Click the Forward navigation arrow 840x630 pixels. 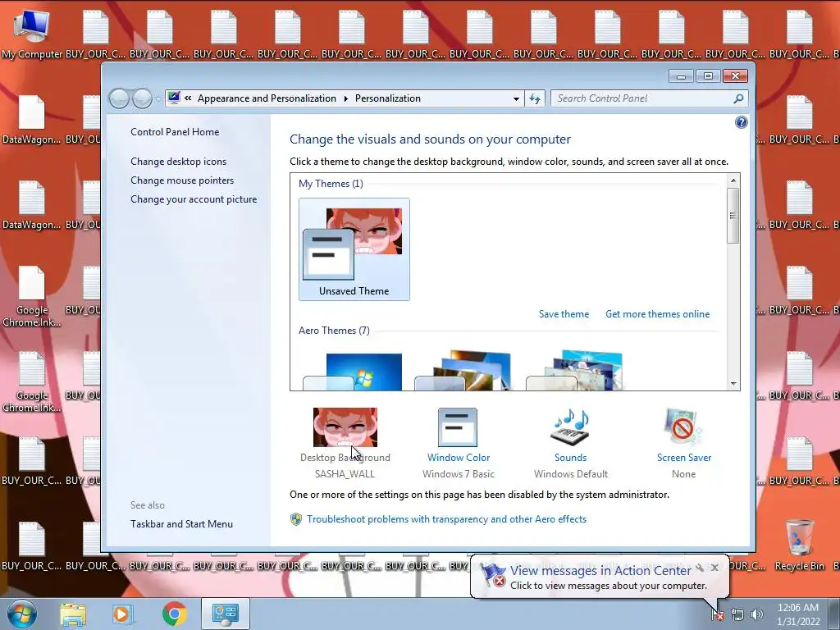pos(142,98)
